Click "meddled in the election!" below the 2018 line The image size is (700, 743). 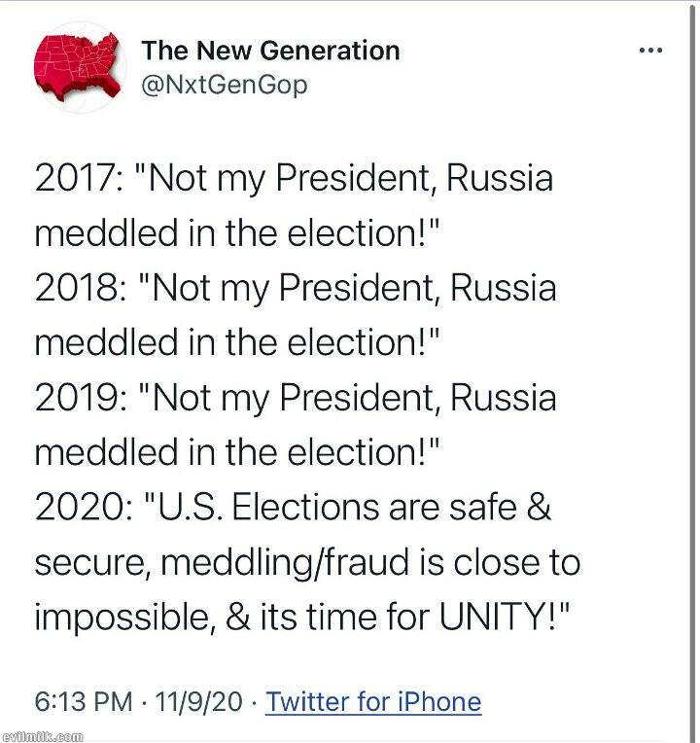point(238,343)
